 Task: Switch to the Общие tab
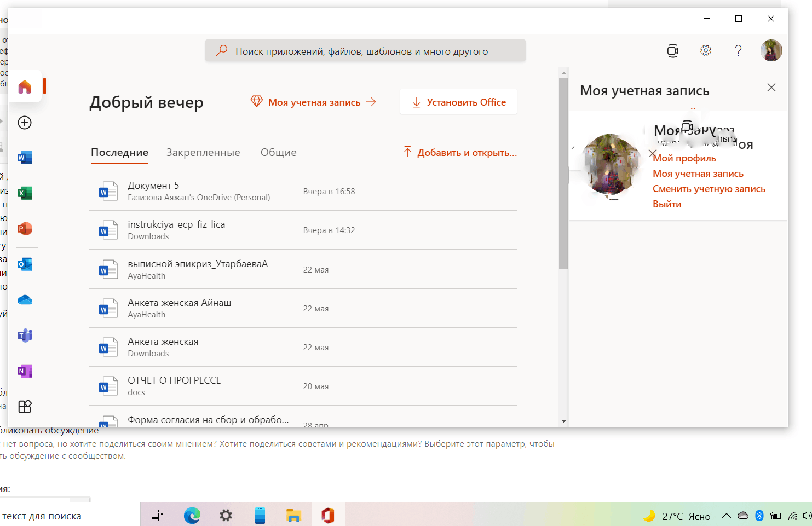[279, 153]
